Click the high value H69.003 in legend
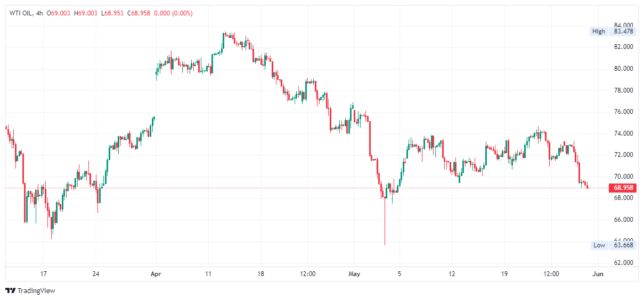Image resolution: width=644 pixels, height=300 pixels. tap(85, 13)
